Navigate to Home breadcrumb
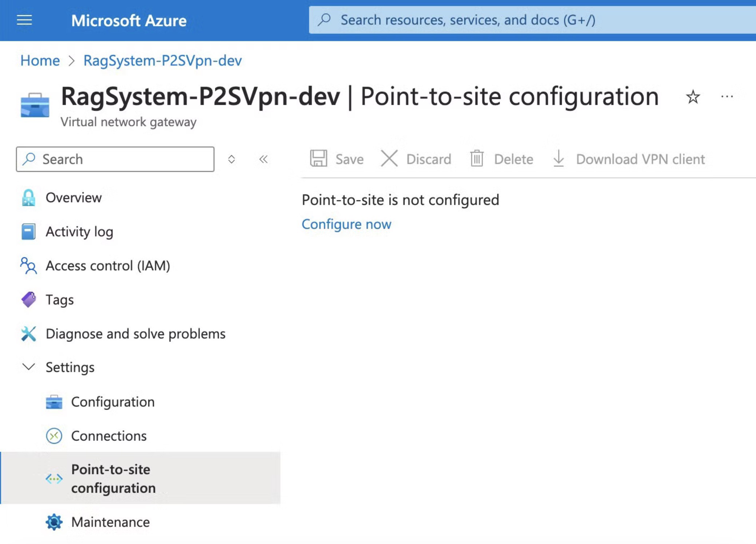This screenshot has width=756, height=544. tap(40, 60)
